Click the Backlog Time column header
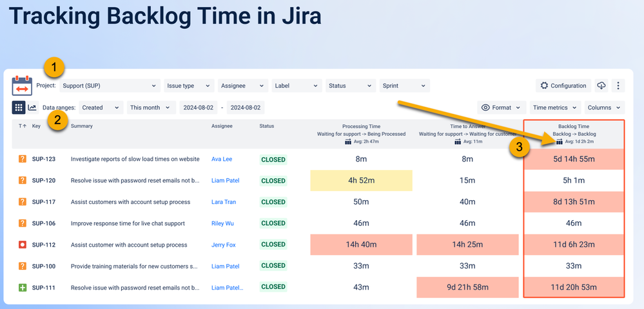 pyautogui.click(x=574, y=126)
